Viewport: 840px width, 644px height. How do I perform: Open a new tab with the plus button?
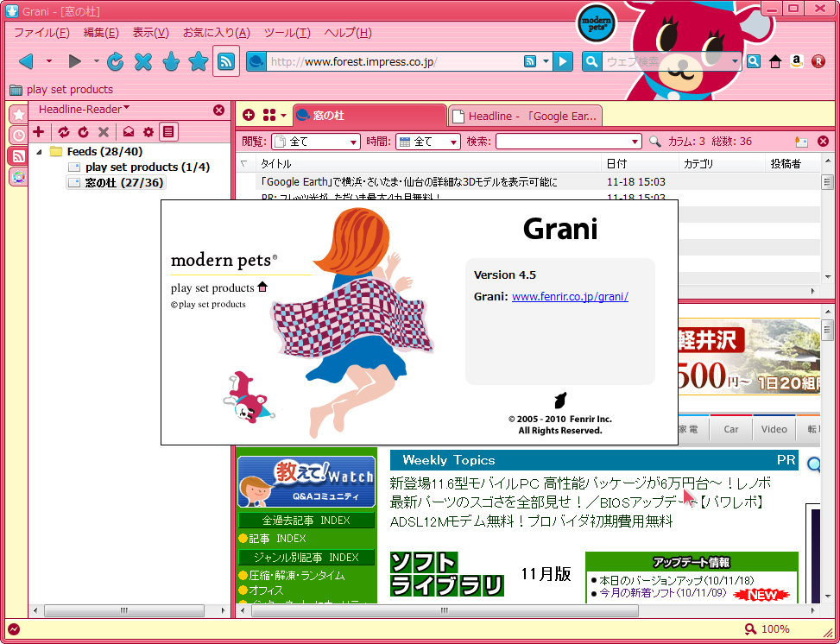pyautogui.click(x=249, y=115)
